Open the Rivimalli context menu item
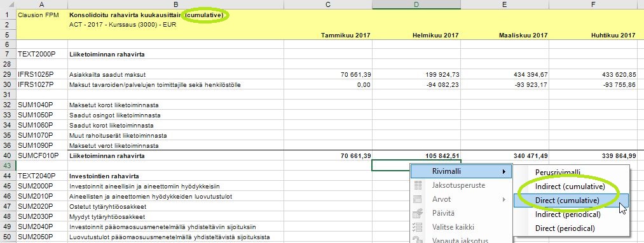 [x=462, y=171]
